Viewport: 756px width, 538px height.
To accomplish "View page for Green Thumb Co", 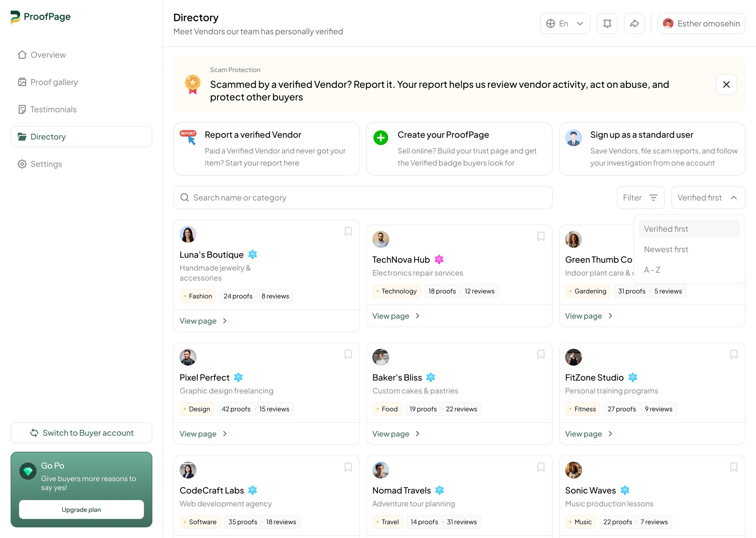I will [589, 316].
